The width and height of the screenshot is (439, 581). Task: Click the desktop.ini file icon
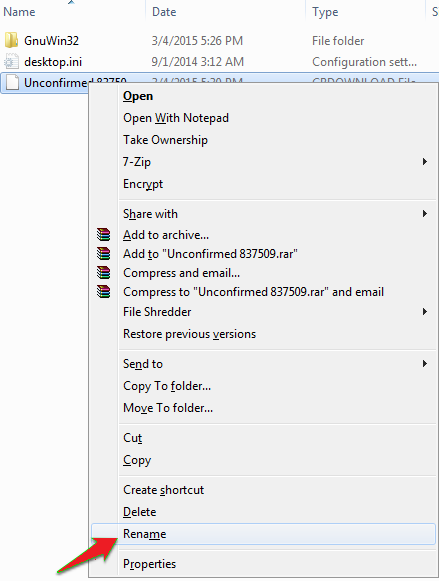(x=11, y=62)
